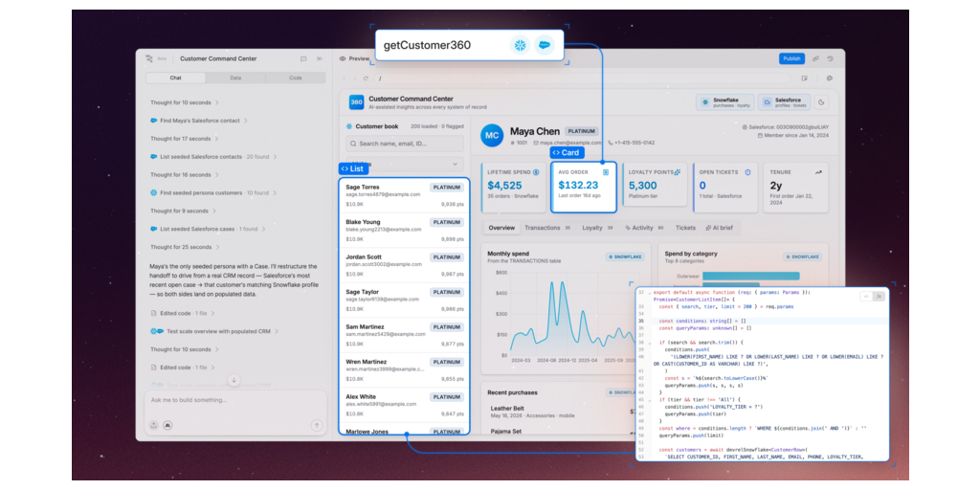980x490 pixels.
Task: Open the AI brief tab
Action: [721, 228]
